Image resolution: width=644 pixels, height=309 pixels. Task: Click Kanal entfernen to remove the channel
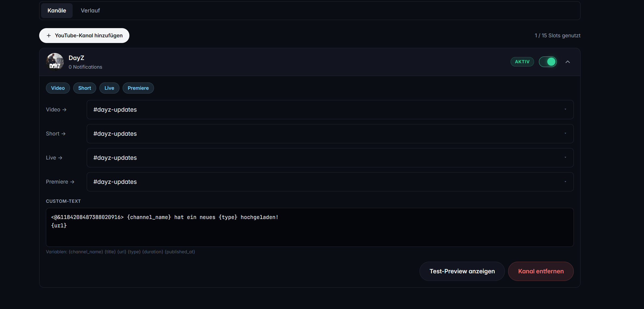point(541,271)
